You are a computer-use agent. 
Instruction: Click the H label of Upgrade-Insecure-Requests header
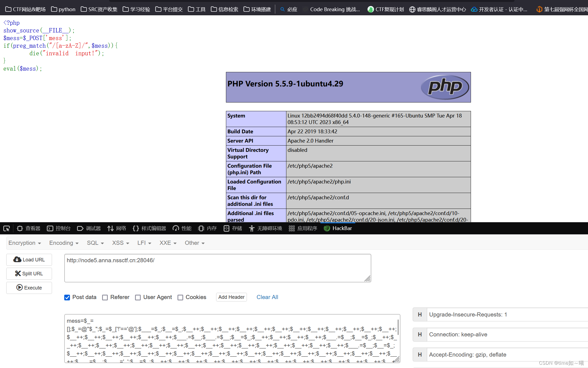click(420, 315)
